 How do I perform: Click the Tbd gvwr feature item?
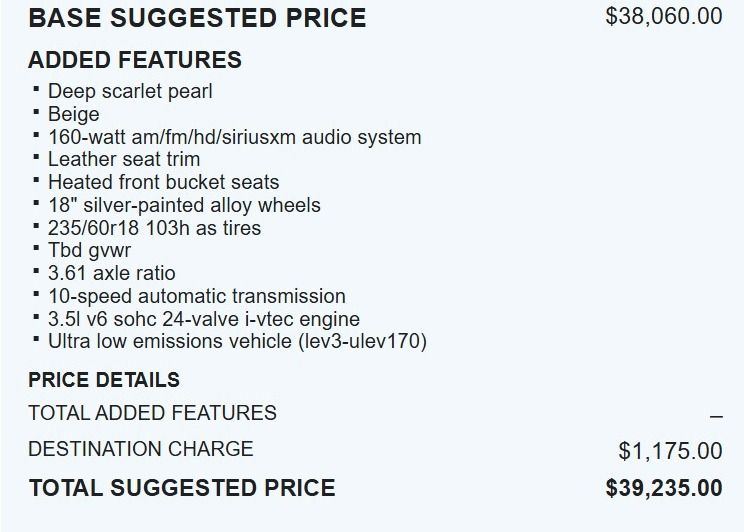coord(89,251)
